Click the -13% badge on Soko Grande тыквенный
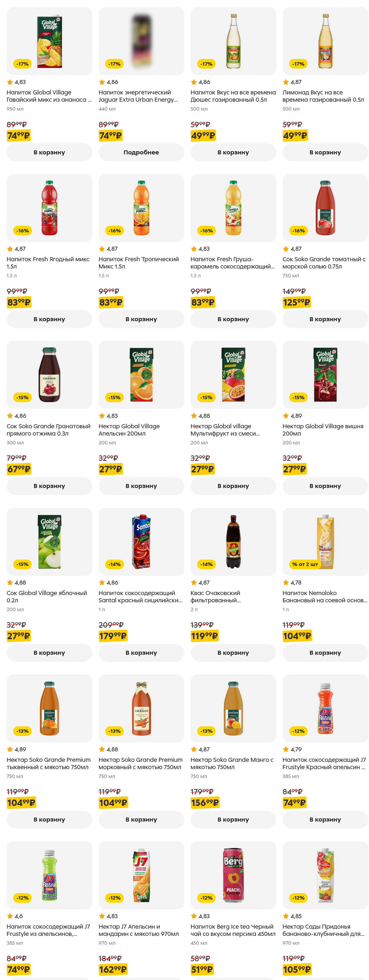This screenshot has width=369, height=980. pyautogui.click(x=22, y=731)
